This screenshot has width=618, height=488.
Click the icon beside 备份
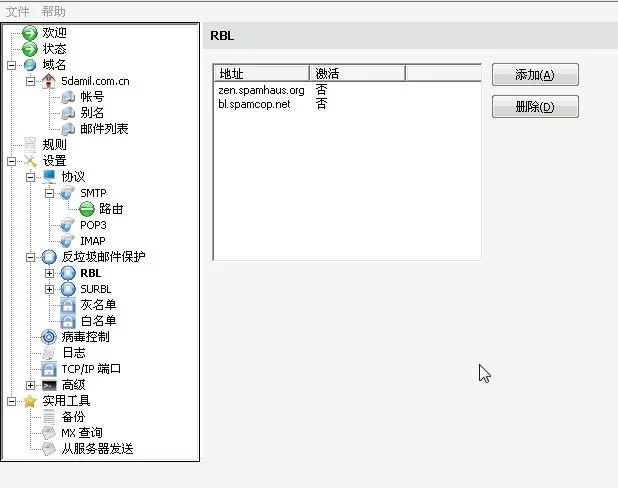[x=49, y=417]
